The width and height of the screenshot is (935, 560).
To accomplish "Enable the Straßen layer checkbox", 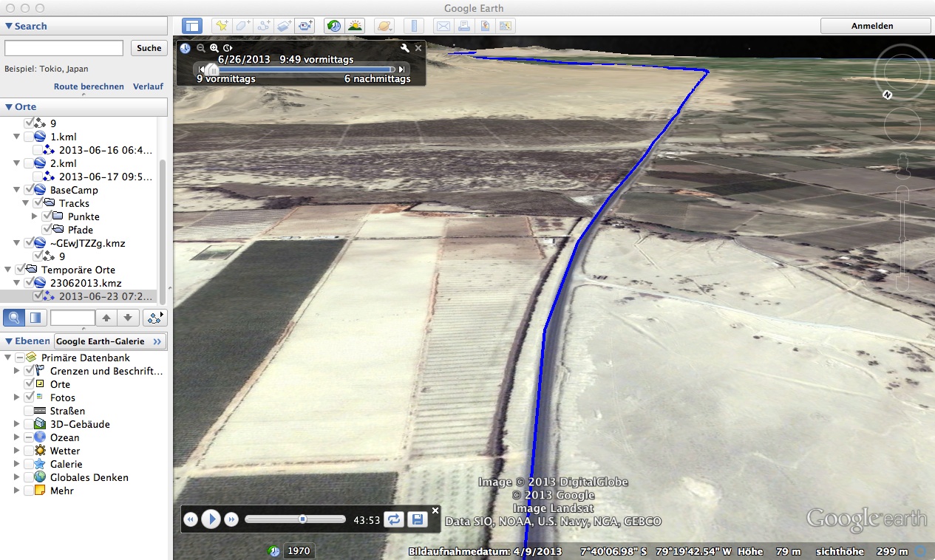I will [30, 411].
